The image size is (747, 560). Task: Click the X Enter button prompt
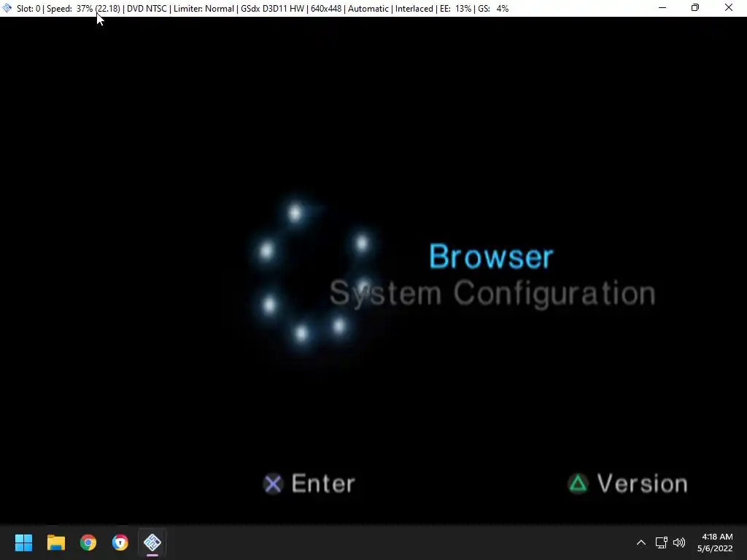click(309, 484)
